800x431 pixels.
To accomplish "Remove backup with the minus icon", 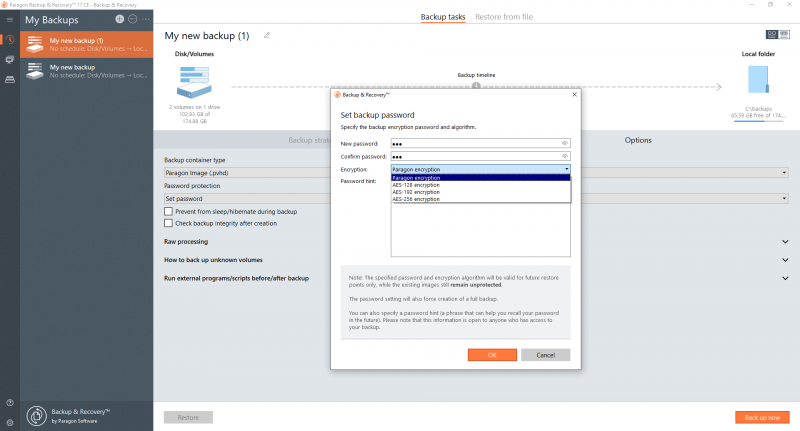I will [133, 19].
